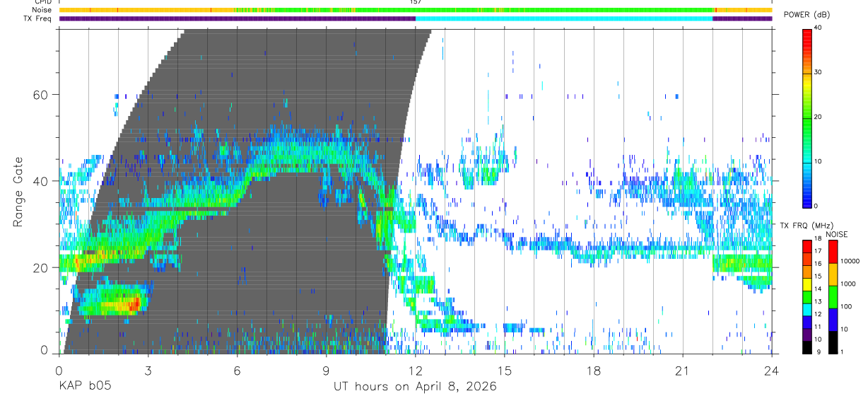Click the NOISE legend label '1000'
868x401 pixels.
pyautogui.click(x=849, y=284)
